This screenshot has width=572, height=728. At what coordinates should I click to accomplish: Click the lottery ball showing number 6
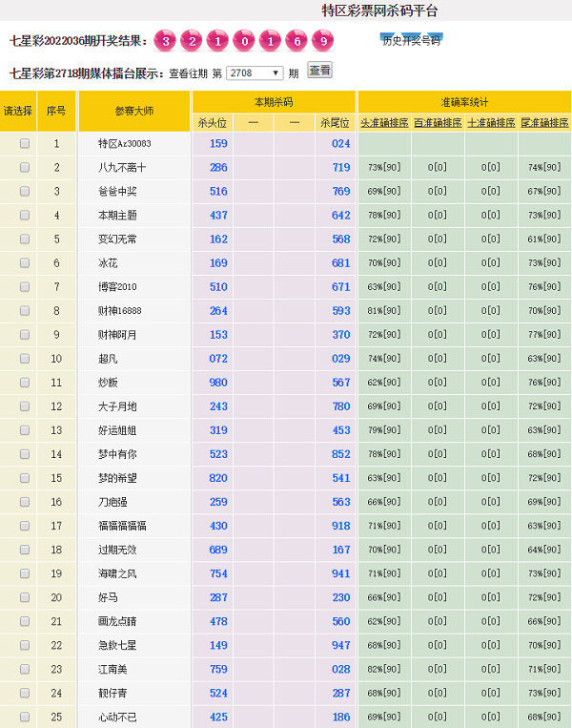click(x=296, y=41)
